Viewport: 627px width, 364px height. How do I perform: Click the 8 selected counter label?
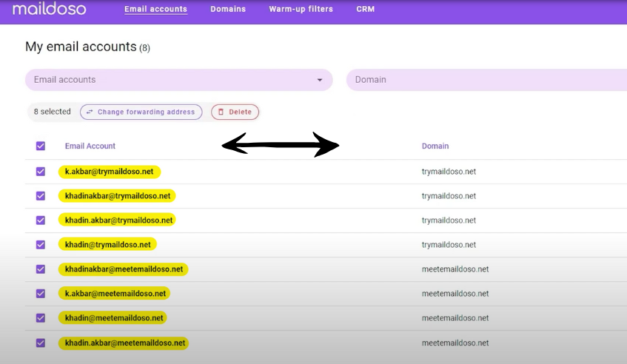pos(52,112)
